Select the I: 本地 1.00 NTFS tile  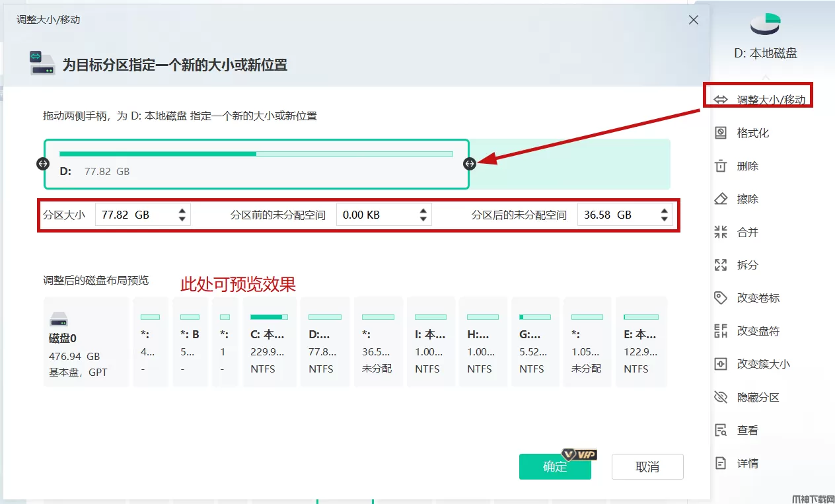pyautogui.click(x=431, y=342)
